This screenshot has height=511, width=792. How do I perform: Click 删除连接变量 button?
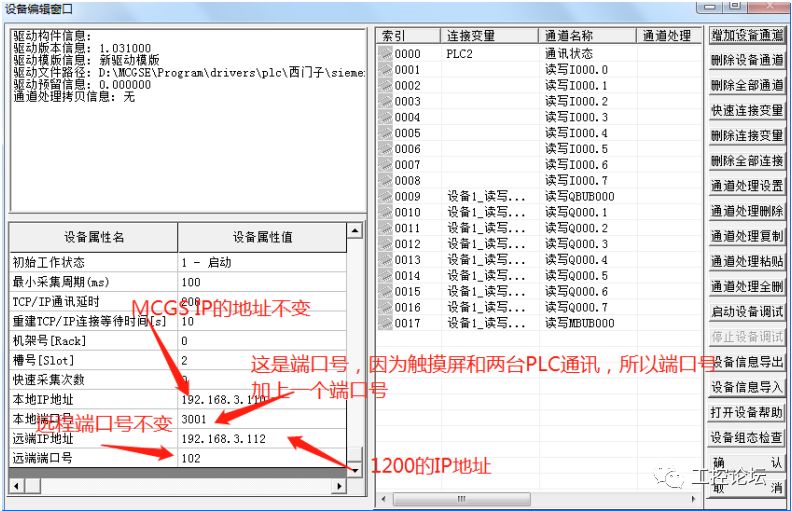747,136
